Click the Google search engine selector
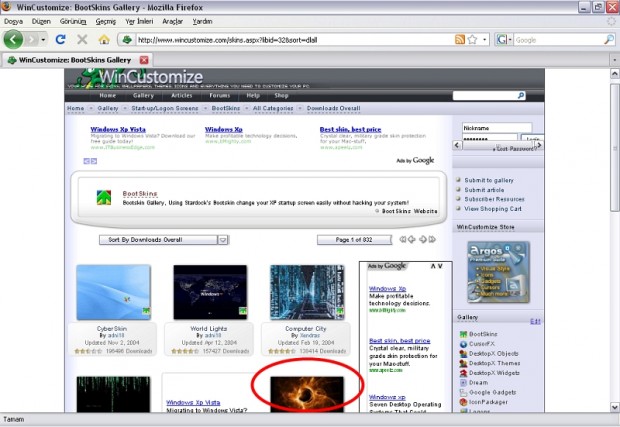Image resolution: width=620 pixels, height=427 pixels. pos(504,40)
